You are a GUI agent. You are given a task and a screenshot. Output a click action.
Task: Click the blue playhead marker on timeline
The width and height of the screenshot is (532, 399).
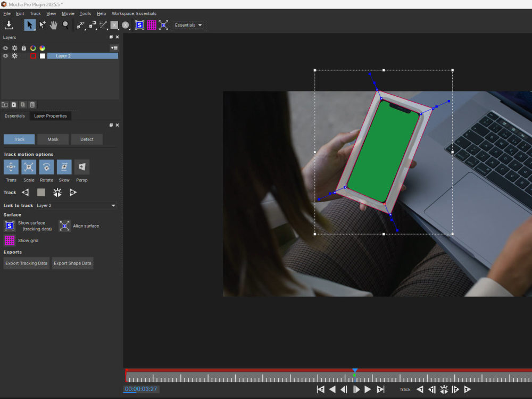(x=355, y=370)
